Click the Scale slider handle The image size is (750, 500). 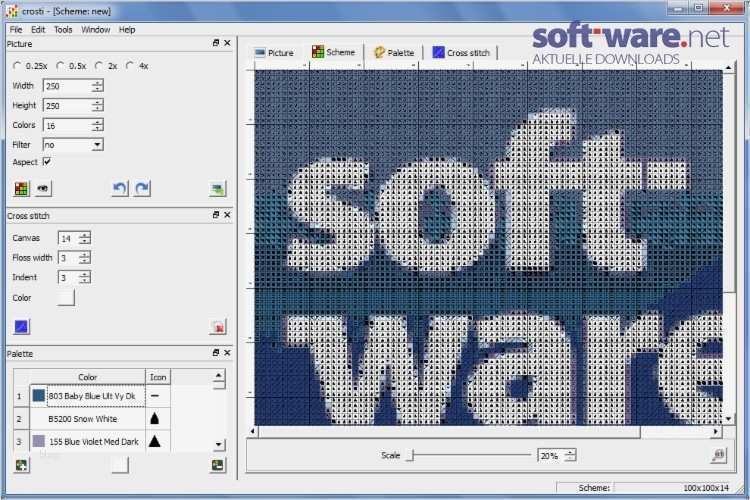click(x=410, y=456)
